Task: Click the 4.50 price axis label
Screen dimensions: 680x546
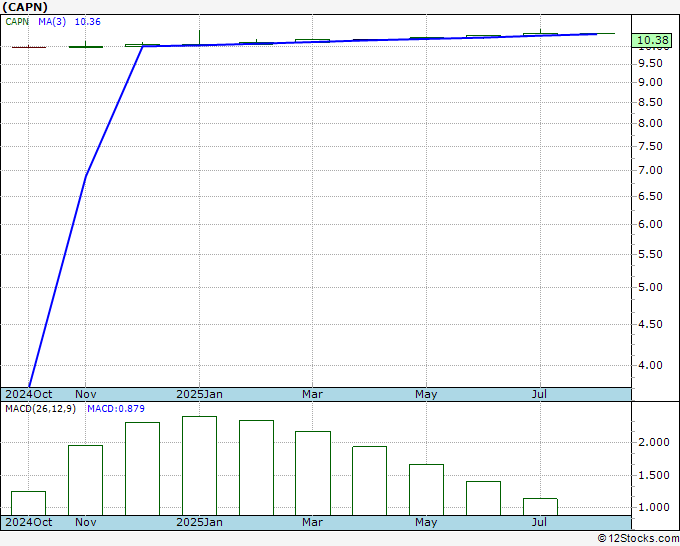Action: [x=650, y=324]
